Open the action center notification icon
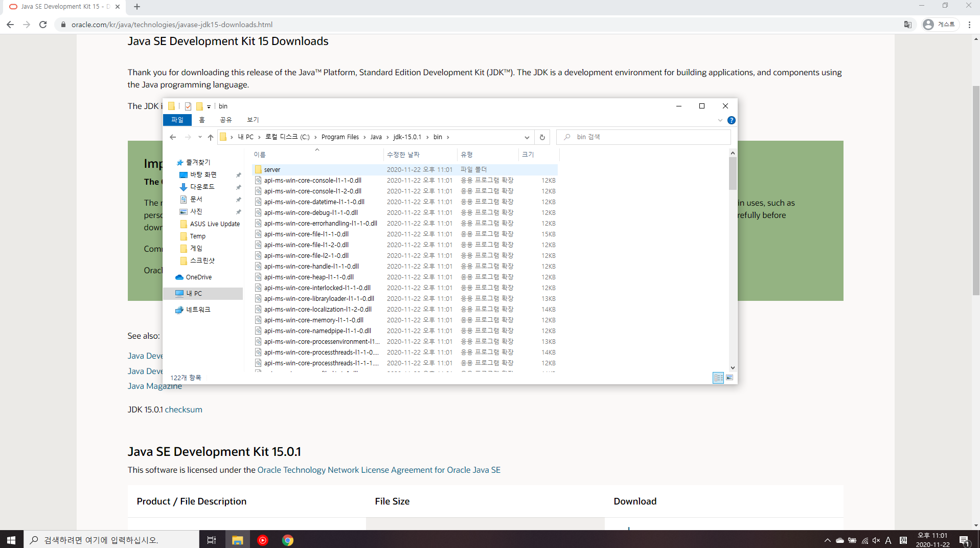Screen dimensions: 980x548 pyautogui.click(x=964, y=540)
